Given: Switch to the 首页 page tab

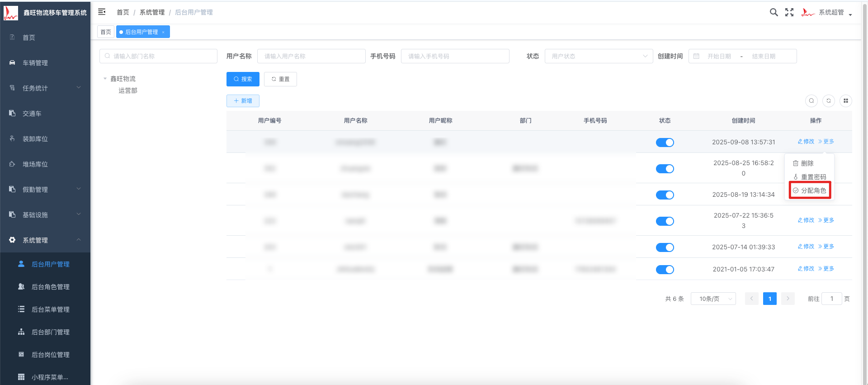Looking at the screenshot, I should 106,32.
